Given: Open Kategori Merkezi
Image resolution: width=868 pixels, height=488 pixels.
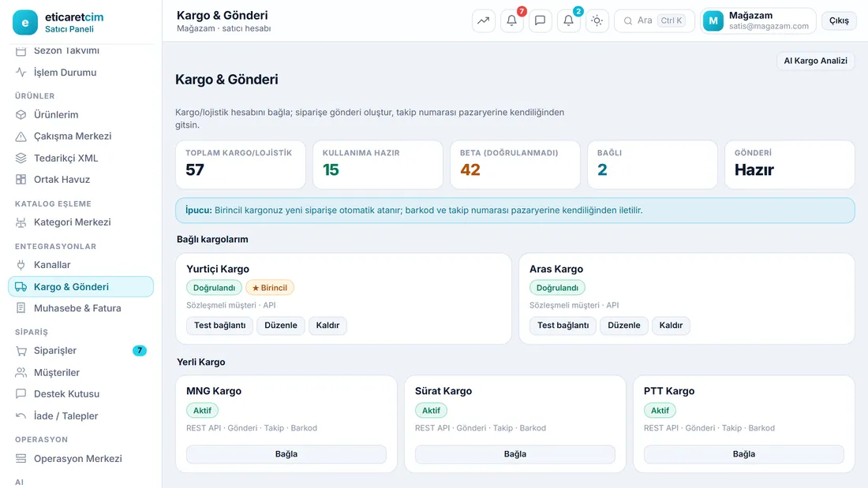Looking at the screenshot, I should pos(80,222).
